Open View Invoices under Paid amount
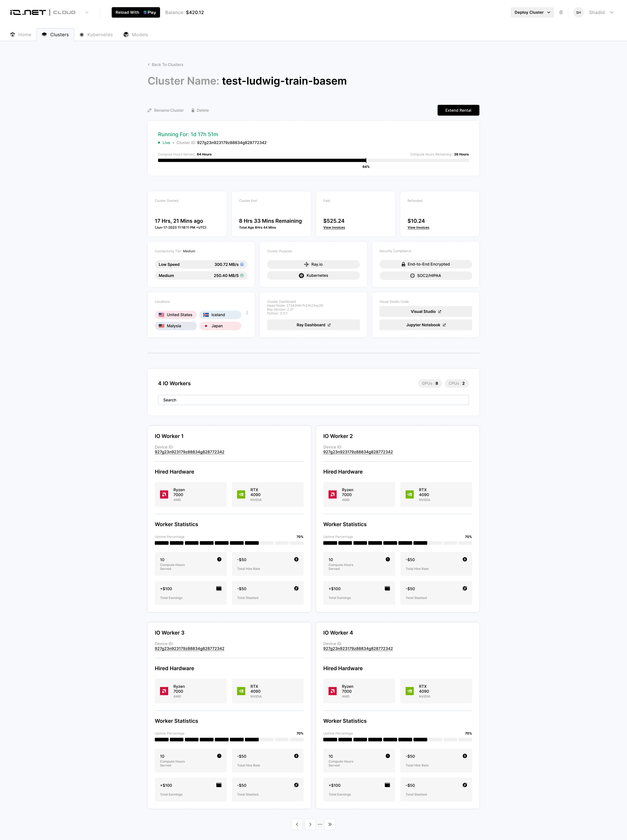627x840 pixels. 334,228
